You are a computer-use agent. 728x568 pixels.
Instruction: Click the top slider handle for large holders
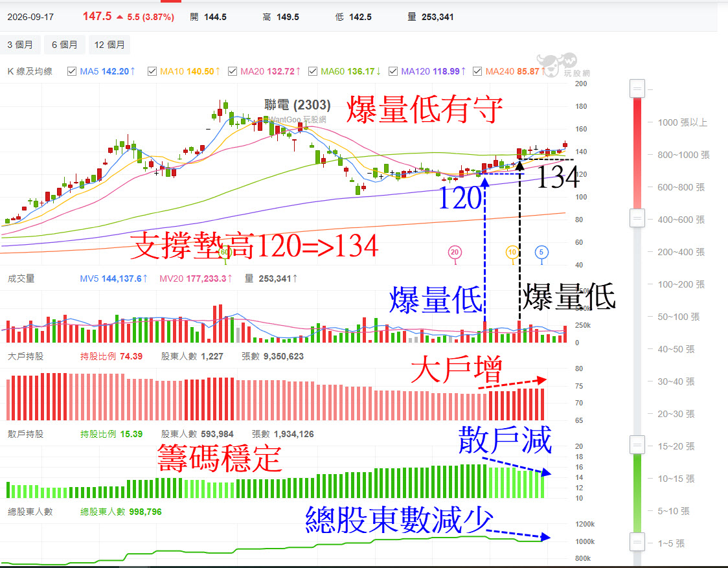tap(637, 88)
